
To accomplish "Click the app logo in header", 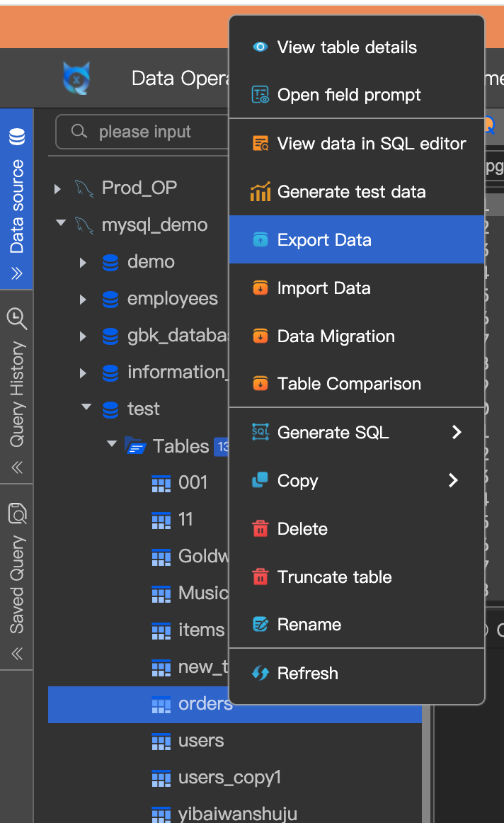I will (x=76, y=78).
